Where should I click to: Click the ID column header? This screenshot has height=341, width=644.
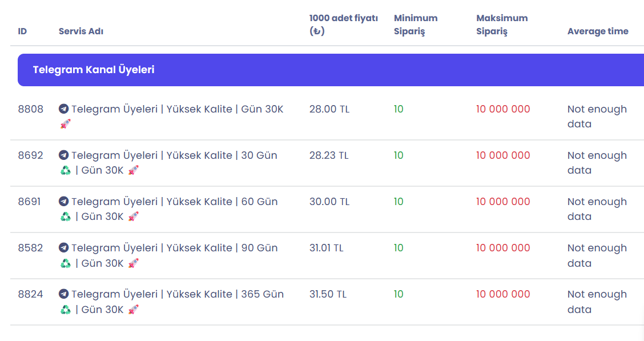tap(23, 31)
